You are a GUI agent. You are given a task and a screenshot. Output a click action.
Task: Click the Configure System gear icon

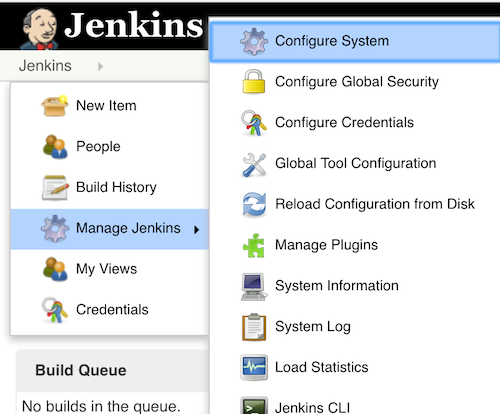[254, 41]
